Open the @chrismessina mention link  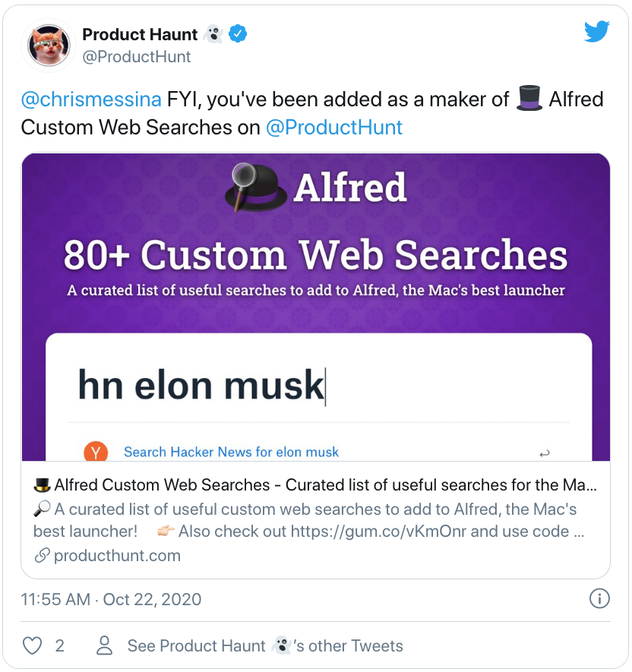91,99
